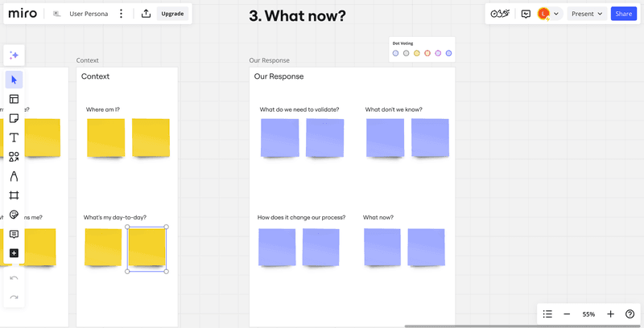Open the Frames list panel icon
Image resolution: width=644 pixels, height=328 pixels.
(x=547, y=314)
